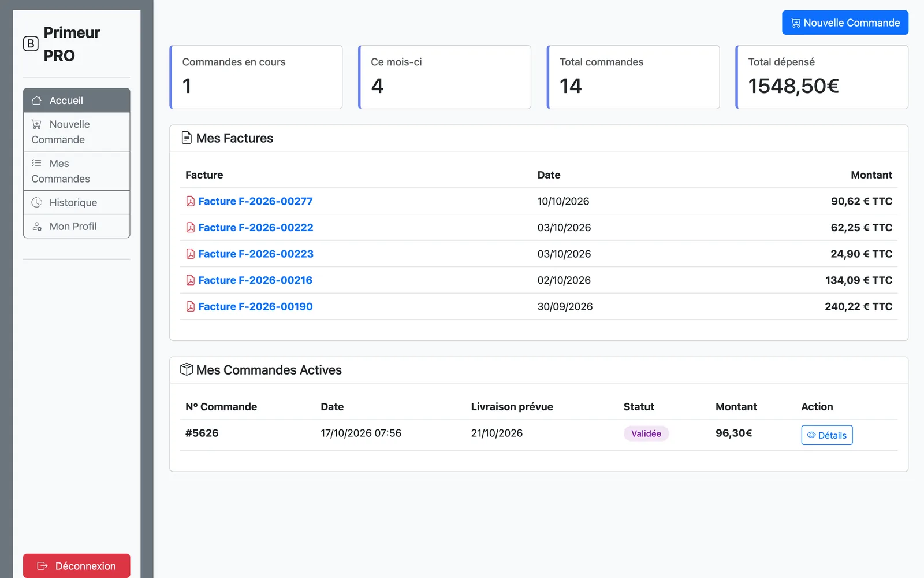The height and width of the screenshot is (578, 924).
Task: Go to Mes Commandes in sidebar
Action: (77, 171)
